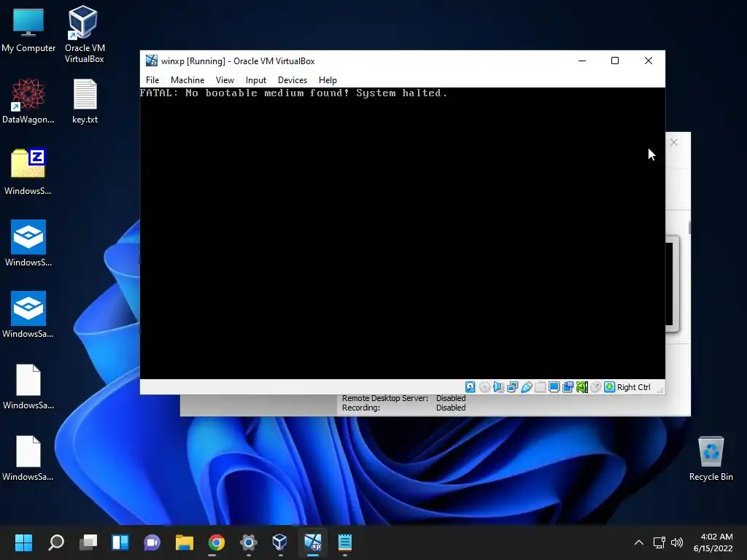
Task: Close the background VirtualBox panel
Action: 673,142
